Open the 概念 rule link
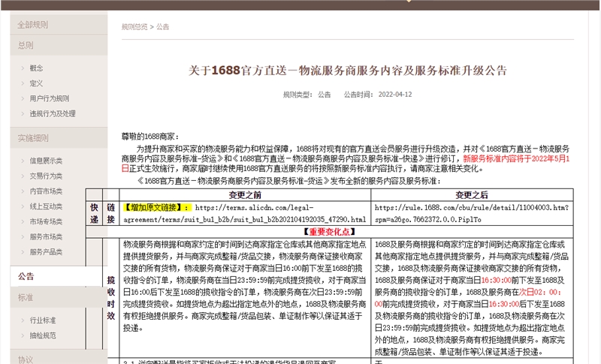Image resolution: width=601 pixels, height=364 pixels. coord(36,68)
